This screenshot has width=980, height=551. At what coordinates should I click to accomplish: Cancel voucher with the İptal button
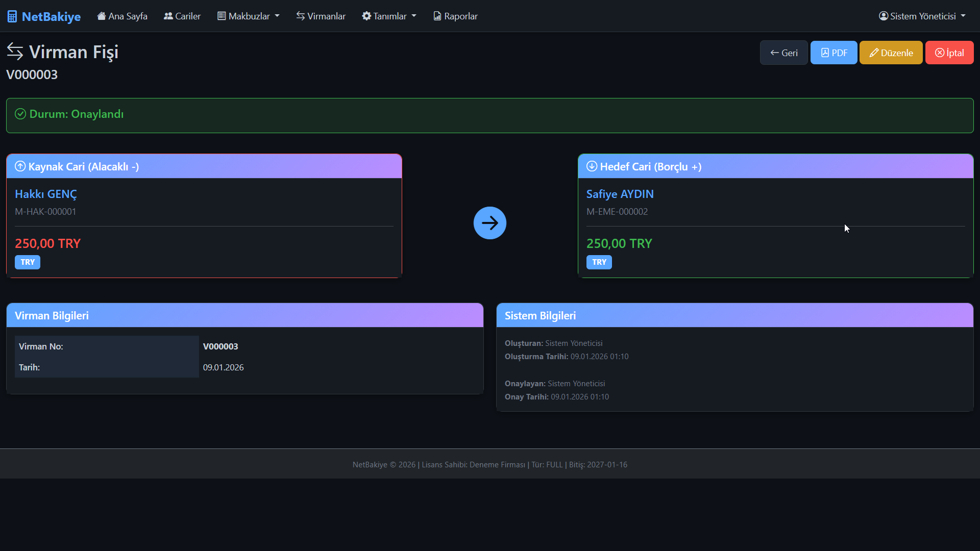(949, 53)
